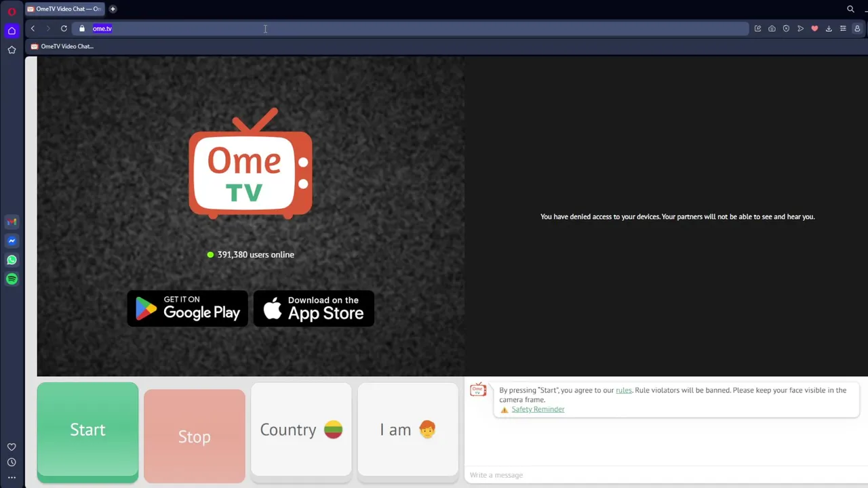Open the send arrow flow icon
The width and height of the screenshot is (868, 488).
click(800, 28)
